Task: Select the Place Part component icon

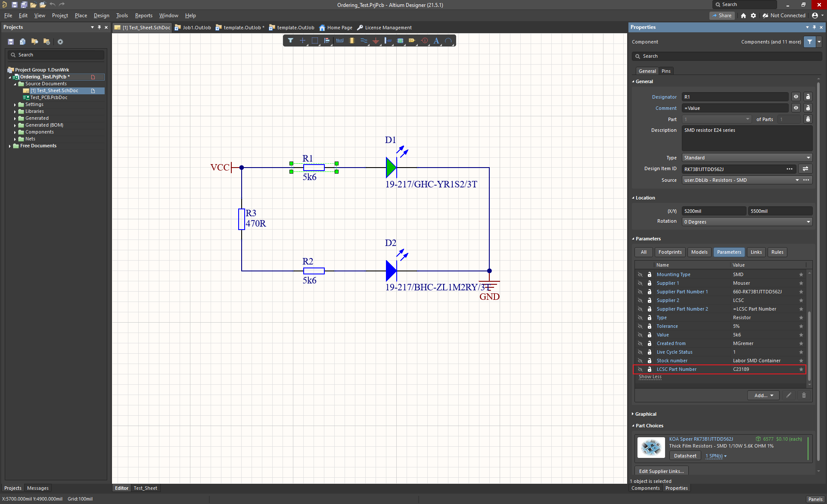Action: 351,40
